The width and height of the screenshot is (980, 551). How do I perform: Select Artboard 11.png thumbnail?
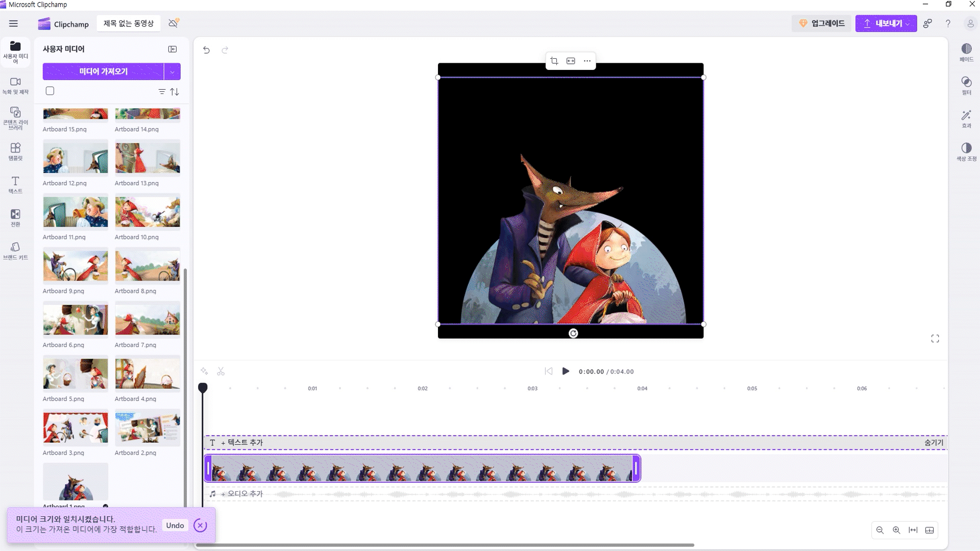76,212
